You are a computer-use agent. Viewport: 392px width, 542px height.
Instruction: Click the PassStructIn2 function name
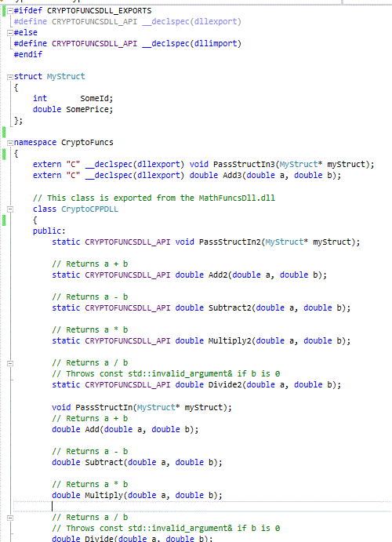click(x=230, y=242)
